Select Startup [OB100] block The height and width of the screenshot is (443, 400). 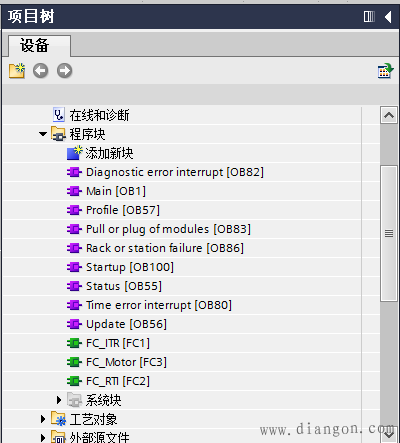(130, 267)
